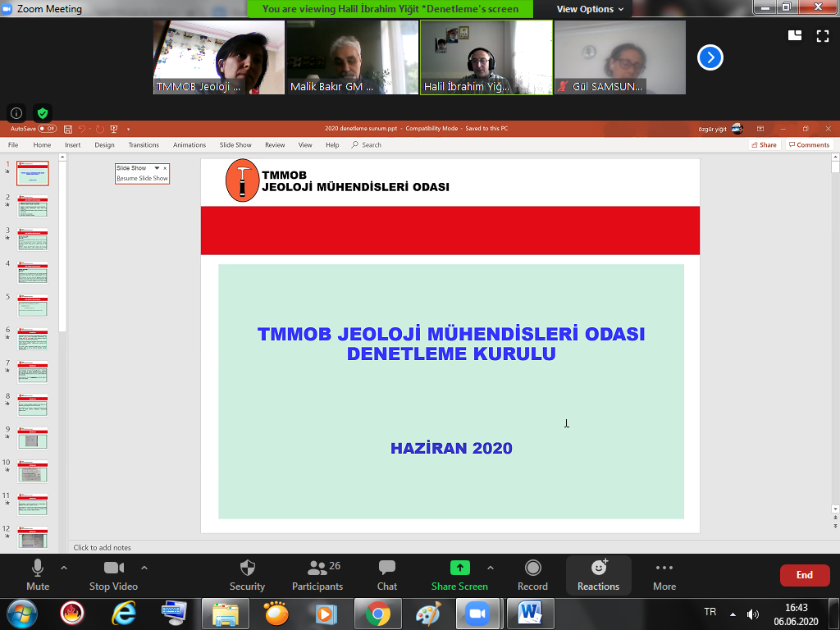
Task: Click the PowerPoint Search box
Action: (367, 145)
